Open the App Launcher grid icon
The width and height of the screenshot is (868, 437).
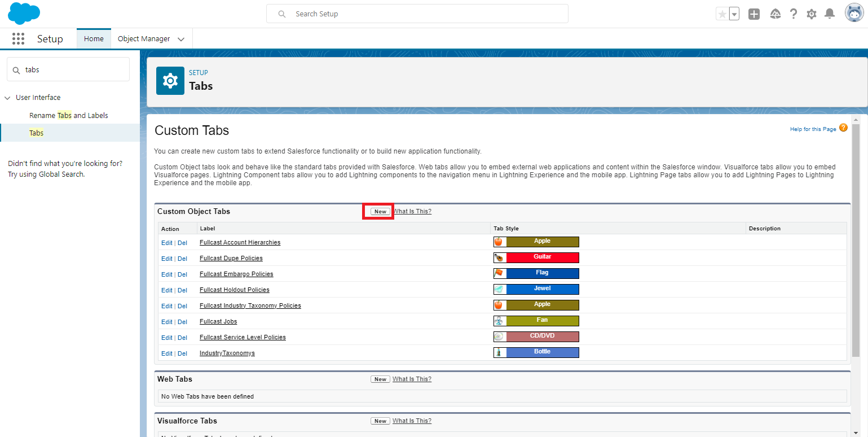tap(18, 38)
